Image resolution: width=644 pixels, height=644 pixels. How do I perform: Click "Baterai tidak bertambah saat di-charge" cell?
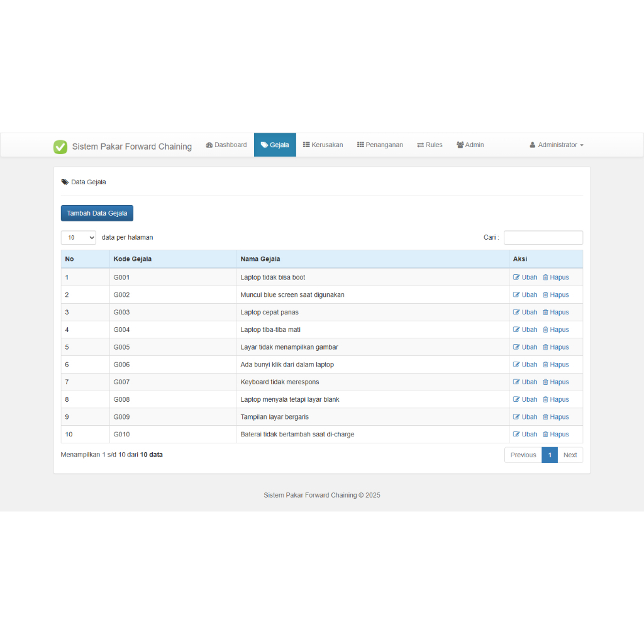372,435
